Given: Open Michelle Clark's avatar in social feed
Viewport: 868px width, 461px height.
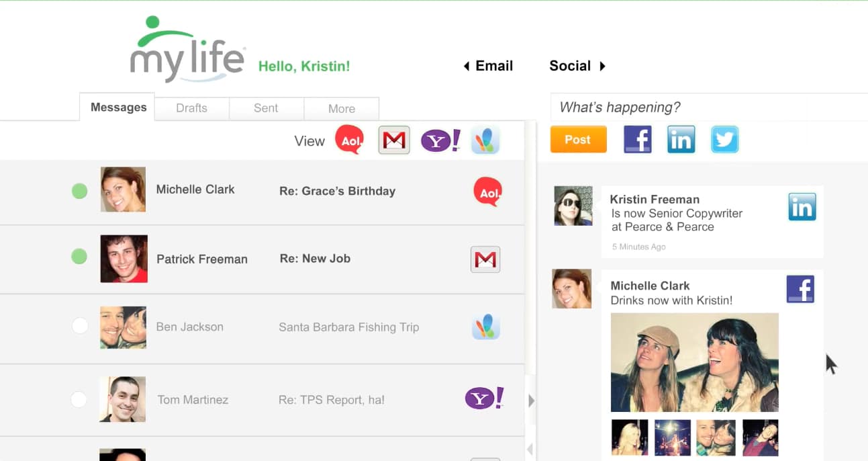Looking at the screenshot, I should (572, 289).
